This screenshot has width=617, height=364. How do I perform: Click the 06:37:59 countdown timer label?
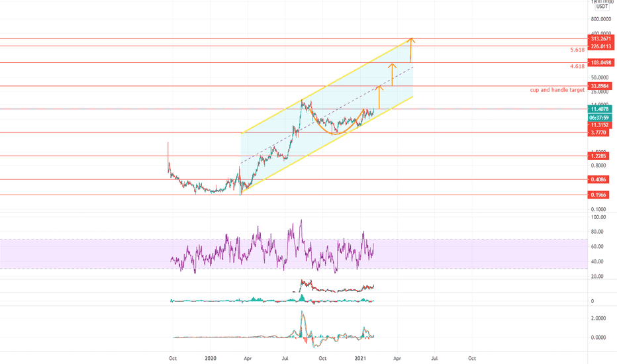pos(599,118)
